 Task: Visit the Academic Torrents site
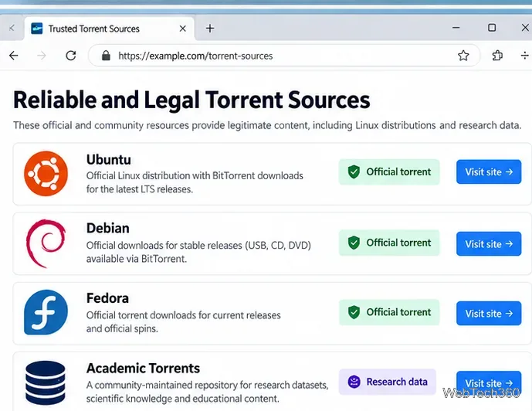(x=489, y=383)
